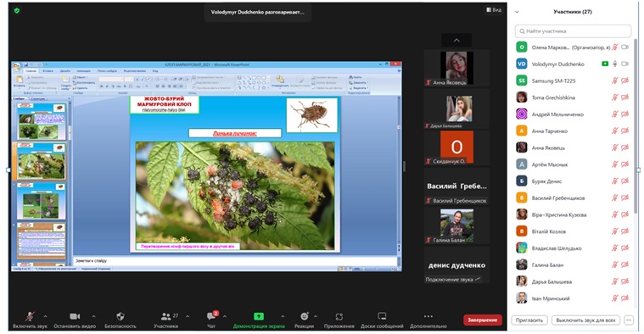Open the Показ слайдов ribbon tab
Image resolution: width=644 pixels, height=334 pixels.
pos(107,71)
